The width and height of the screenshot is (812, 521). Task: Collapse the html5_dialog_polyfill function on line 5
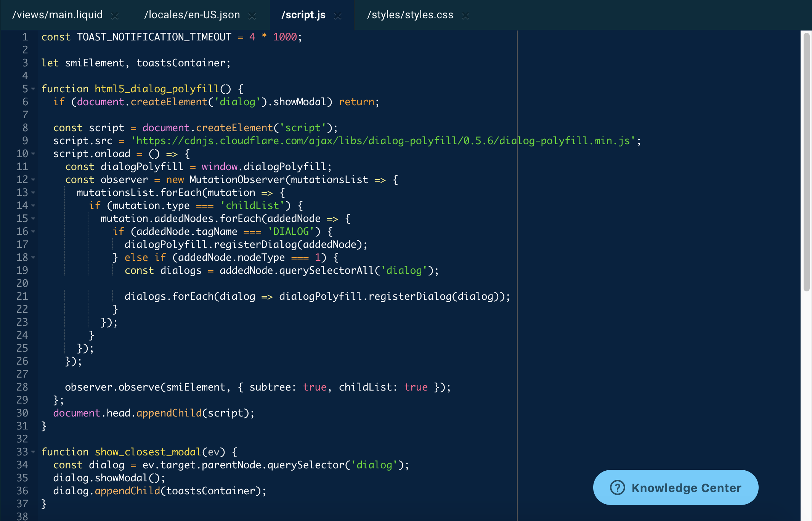(34, 89)
